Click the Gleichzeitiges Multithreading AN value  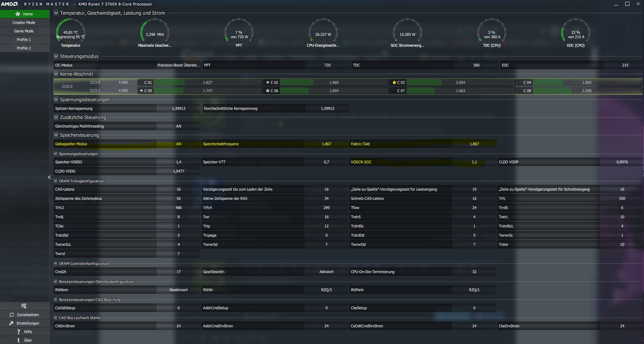point(178,126)
